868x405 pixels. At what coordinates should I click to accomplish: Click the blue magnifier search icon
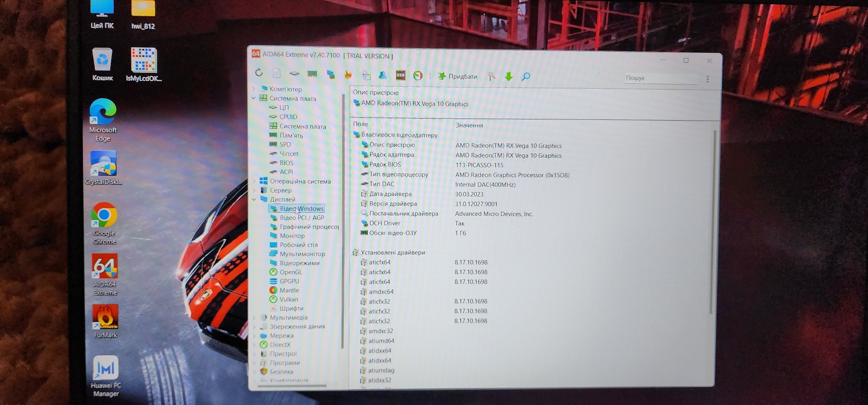point(526,77)
